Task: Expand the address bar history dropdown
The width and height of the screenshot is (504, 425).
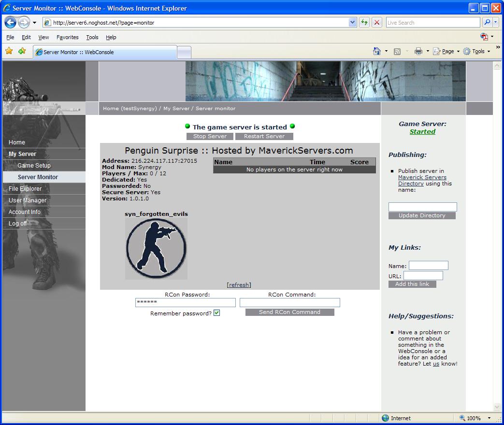Action: (x=352, y=23)
